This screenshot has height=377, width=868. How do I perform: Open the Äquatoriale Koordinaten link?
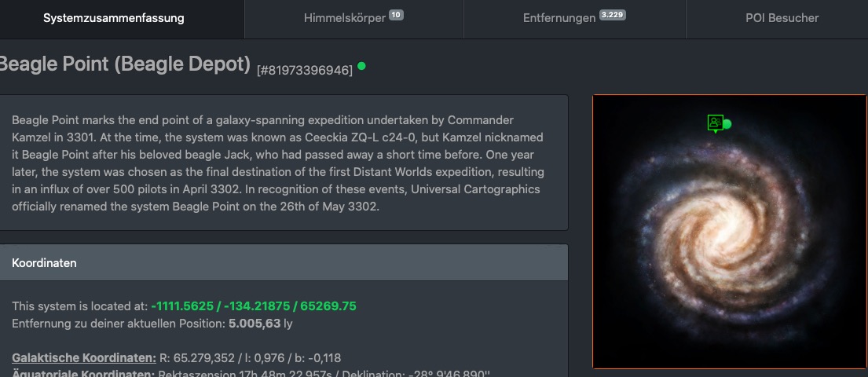click(82, 373)
